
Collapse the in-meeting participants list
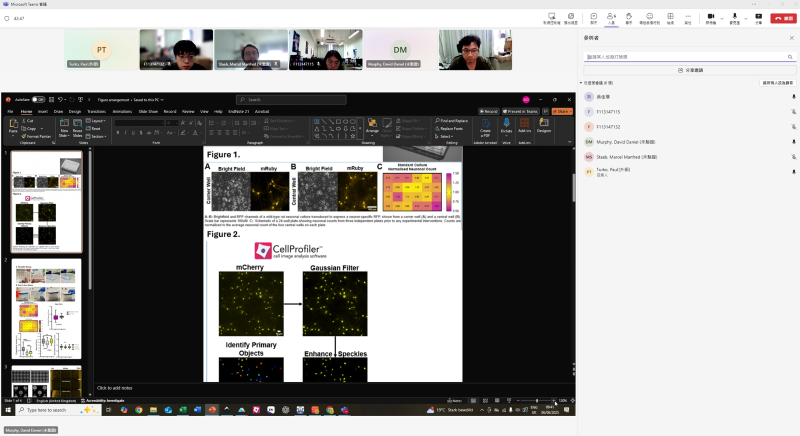(x=581, y=83)
